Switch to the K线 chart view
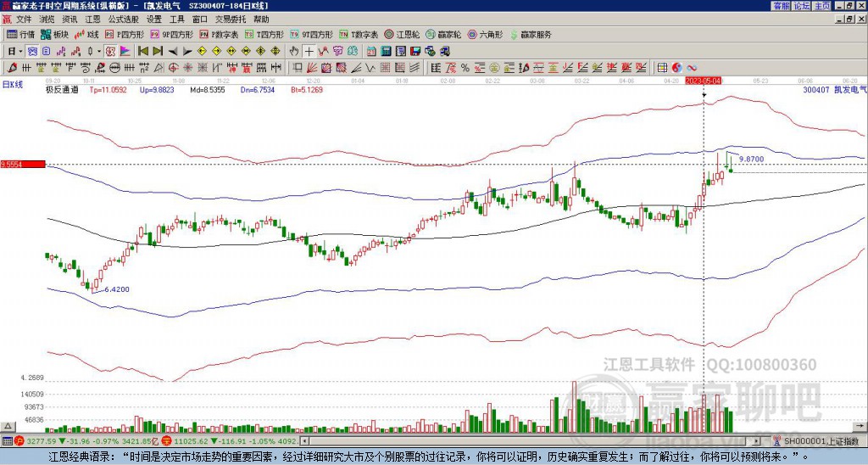Image resolution: width=868 pixels, height=465 pixels. pyautogui.click(x=86, y=34)
